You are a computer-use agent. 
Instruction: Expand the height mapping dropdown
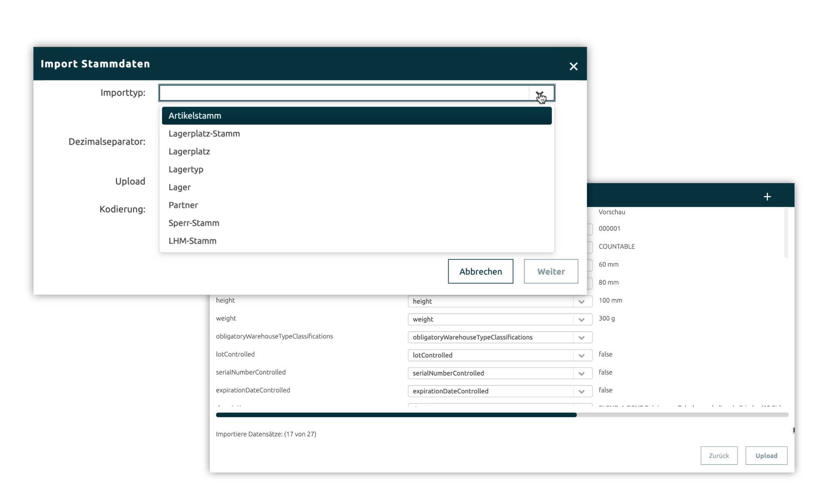582,301
